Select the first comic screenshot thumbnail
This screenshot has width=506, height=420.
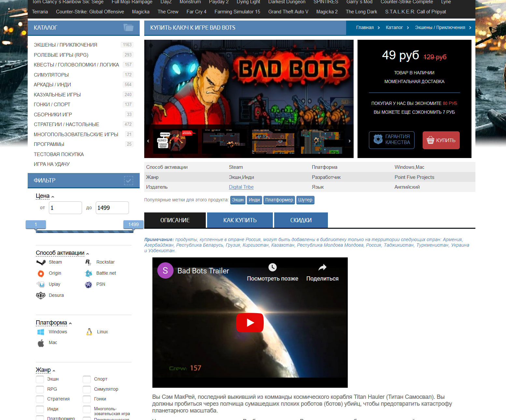pyautogui.click(x=176, y=141)
